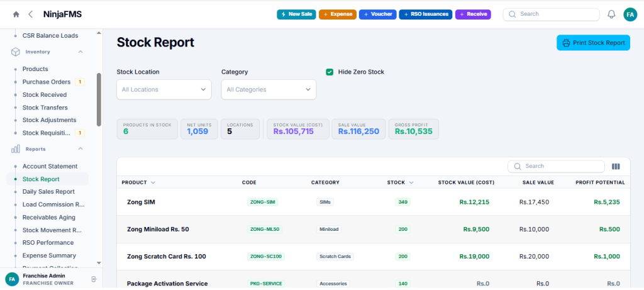Image resolution: width=644 pixels, height=290 pixels.
Task: Open Stock Received in sidebar
Action: click(x=45, y=94)
